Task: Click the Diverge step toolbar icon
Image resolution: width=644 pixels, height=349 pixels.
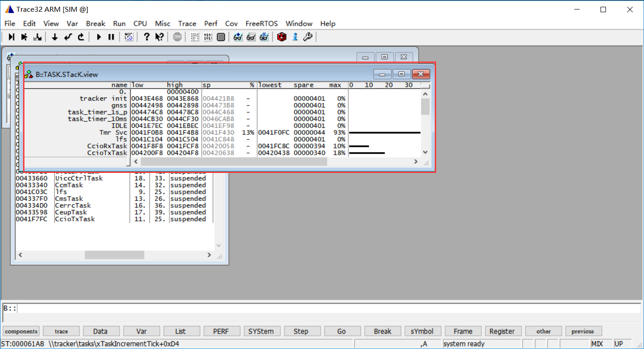Action: [x=38, y=37]
